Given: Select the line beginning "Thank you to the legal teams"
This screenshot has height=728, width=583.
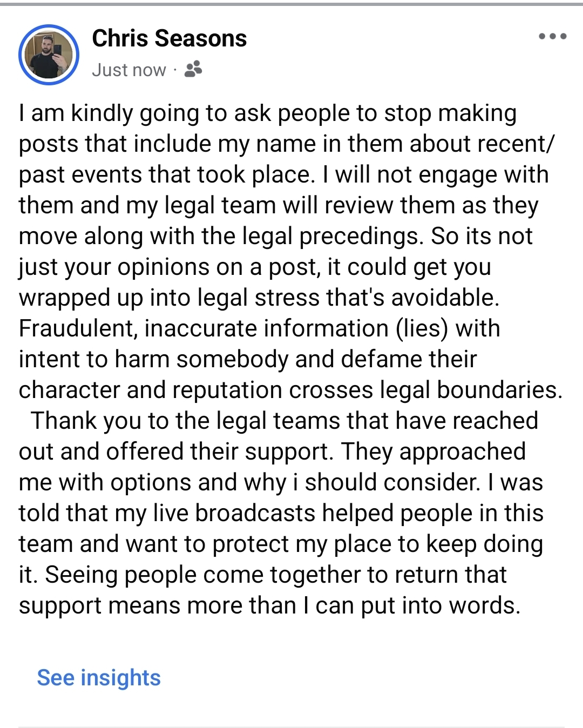Looking at the screenshot, I should (x=284, y=421).
